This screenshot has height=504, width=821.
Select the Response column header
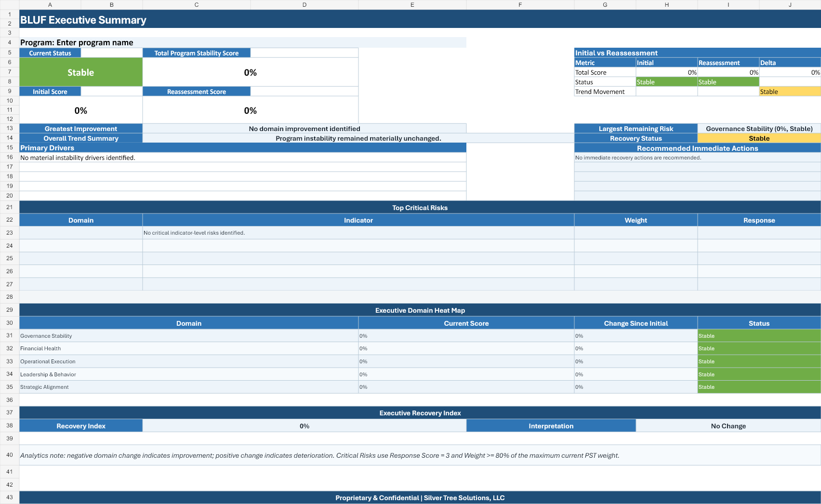coord(759,220)
